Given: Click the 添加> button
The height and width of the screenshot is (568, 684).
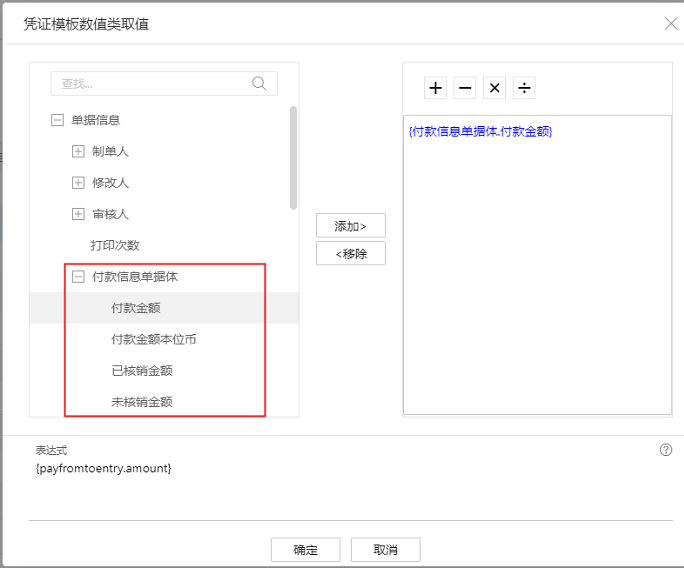Looking at the screenshot, I should point(350,226).
